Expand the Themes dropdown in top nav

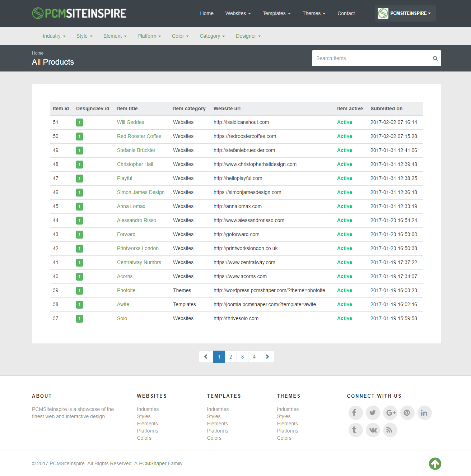coord(314,13)
